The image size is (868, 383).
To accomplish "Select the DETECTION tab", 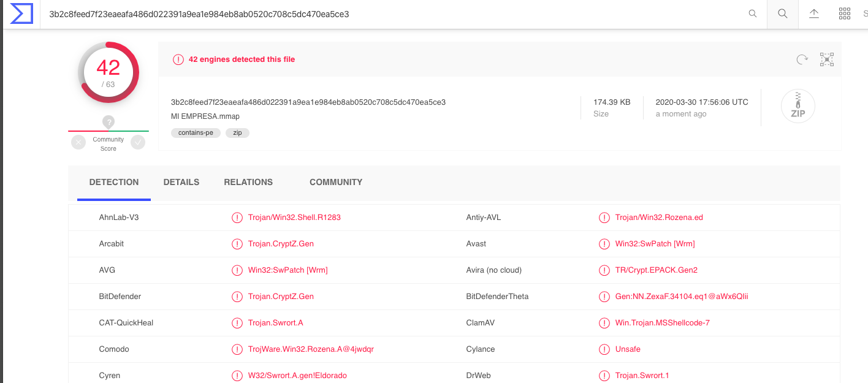I will [x=114, y=182].
